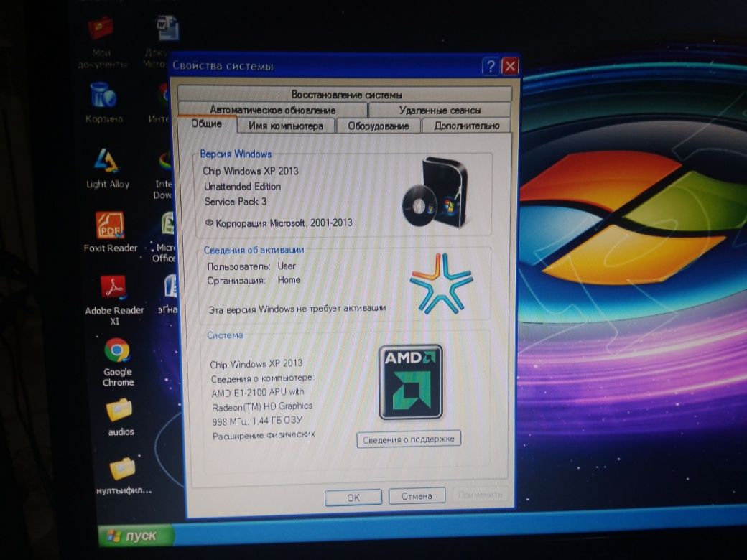Click the Unattended Edition text
This screenshot has width=747, height=560.
pos(243,186)
